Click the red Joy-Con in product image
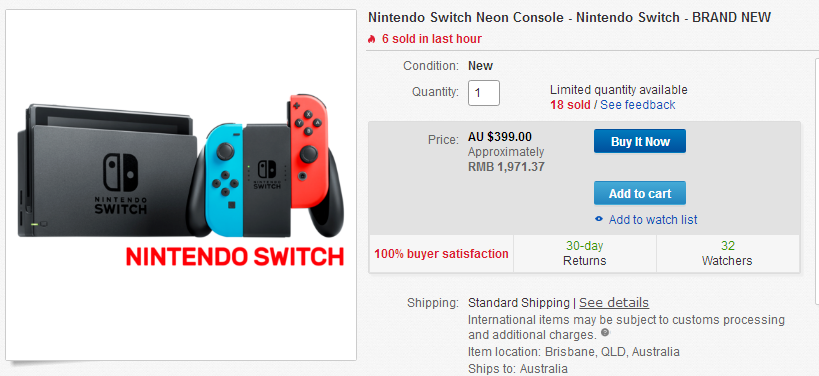819x376 pixels. click(x=307, y=150)
